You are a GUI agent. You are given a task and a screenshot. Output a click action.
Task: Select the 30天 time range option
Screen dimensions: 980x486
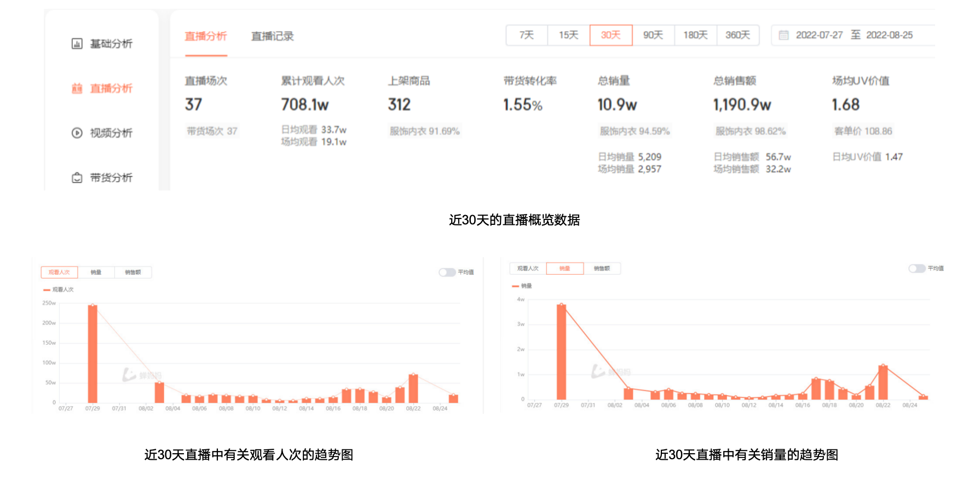pyautogui.click(x=610, y=36)
